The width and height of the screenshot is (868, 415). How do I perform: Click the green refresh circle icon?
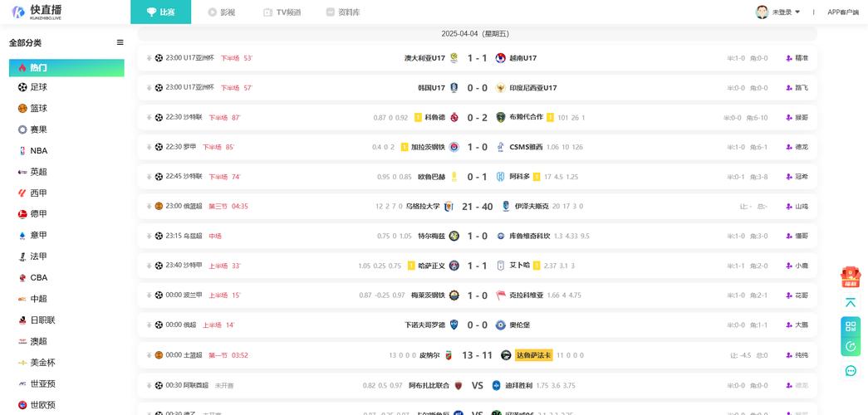coord(851,347)
